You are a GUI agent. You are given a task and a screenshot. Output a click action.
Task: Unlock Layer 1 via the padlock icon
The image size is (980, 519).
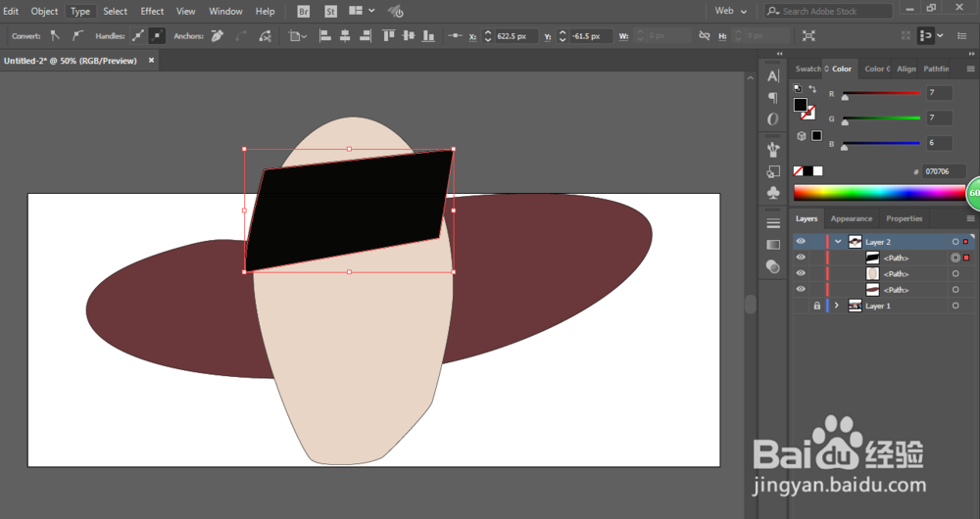click(816, 306)
